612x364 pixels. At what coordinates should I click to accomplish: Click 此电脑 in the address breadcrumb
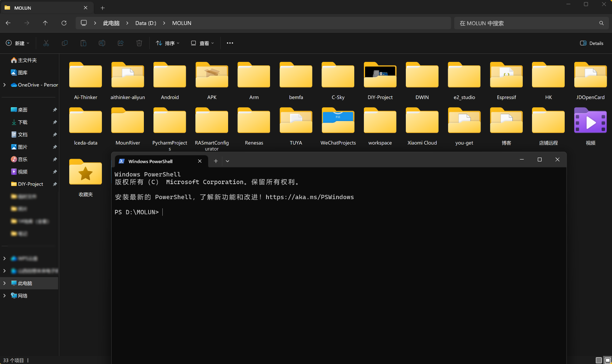[x=111, y=23]
